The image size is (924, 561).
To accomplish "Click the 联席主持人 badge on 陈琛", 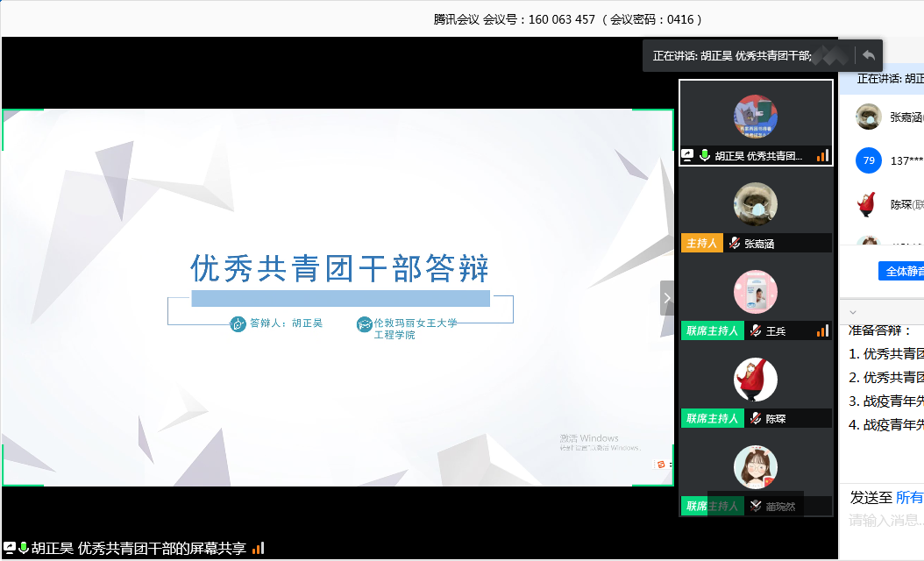I will pos(712,419).
